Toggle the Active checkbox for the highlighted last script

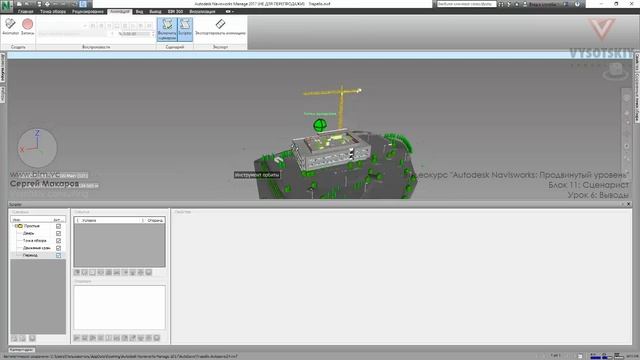click(x=58, y=256)
